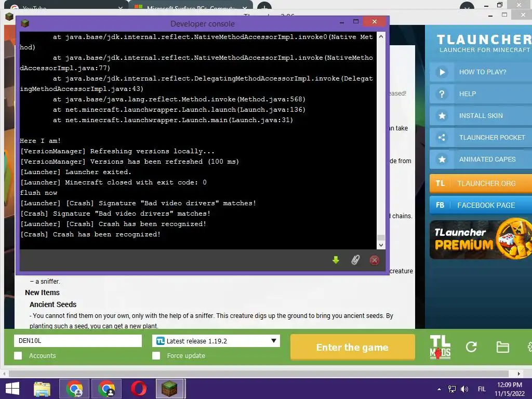The width and height of the screenshot is (532, 399).
Task: Click the 'flush now' console line
Action: click(x=38, y=193)
